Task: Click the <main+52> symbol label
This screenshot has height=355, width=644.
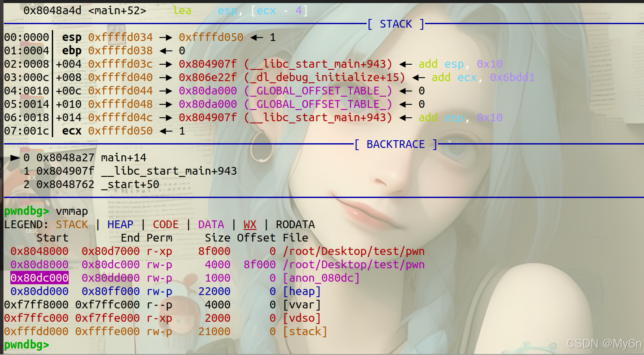Action: [117, 10]
